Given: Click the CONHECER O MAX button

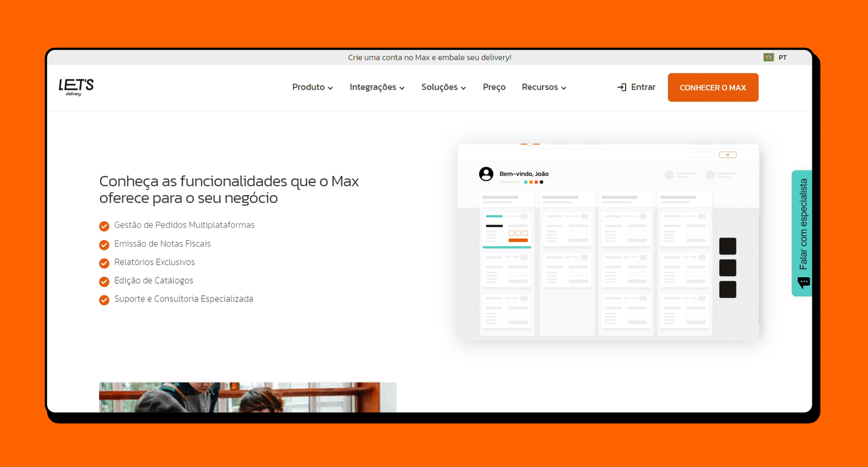Looking at the screenshot, I should point(713,87).
